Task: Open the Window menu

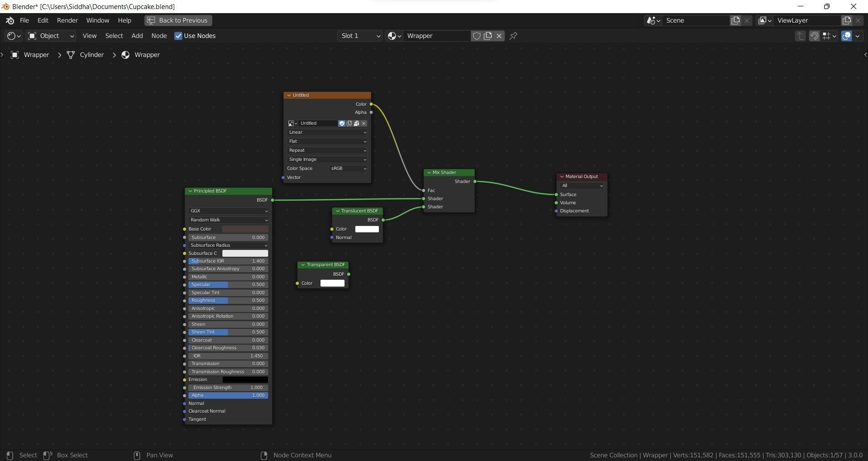Action: point(98,20)
